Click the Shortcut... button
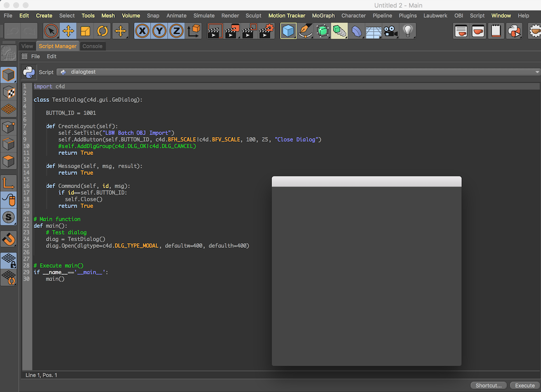The image size is (541, 392). coord(488,385)
